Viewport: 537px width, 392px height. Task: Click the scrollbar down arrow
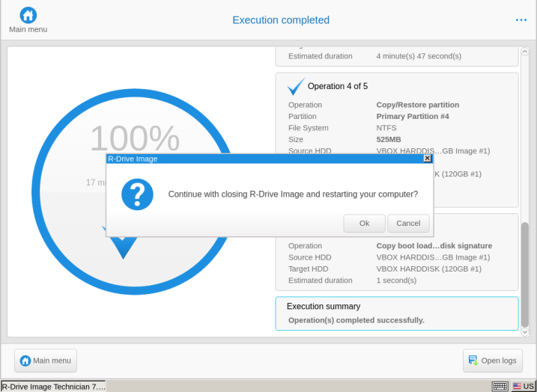[x=525, y=332]
